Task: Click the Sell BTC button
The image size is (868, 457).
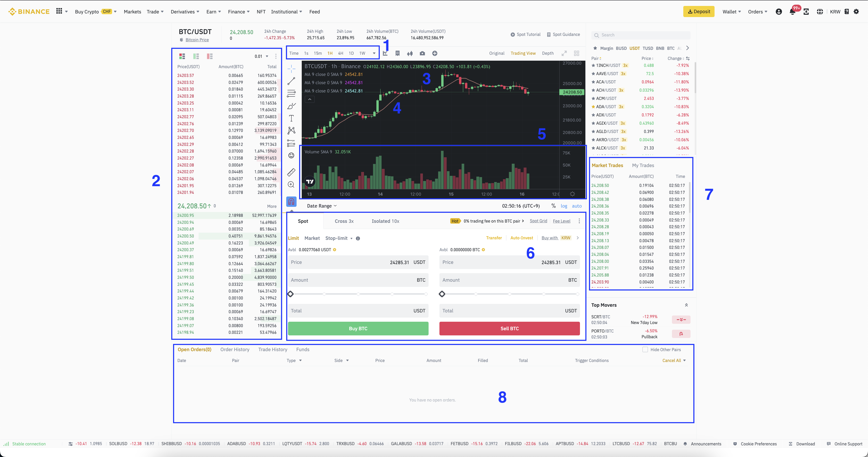Action: 509,328
